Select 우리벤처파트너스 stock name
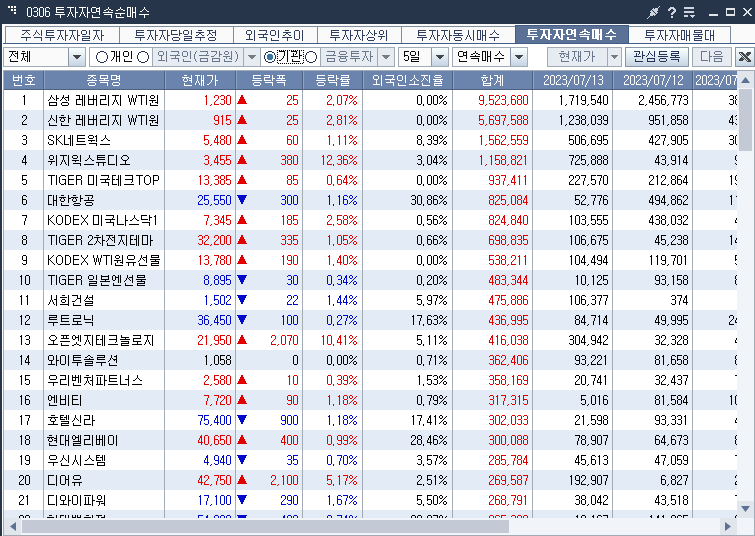 95,380
